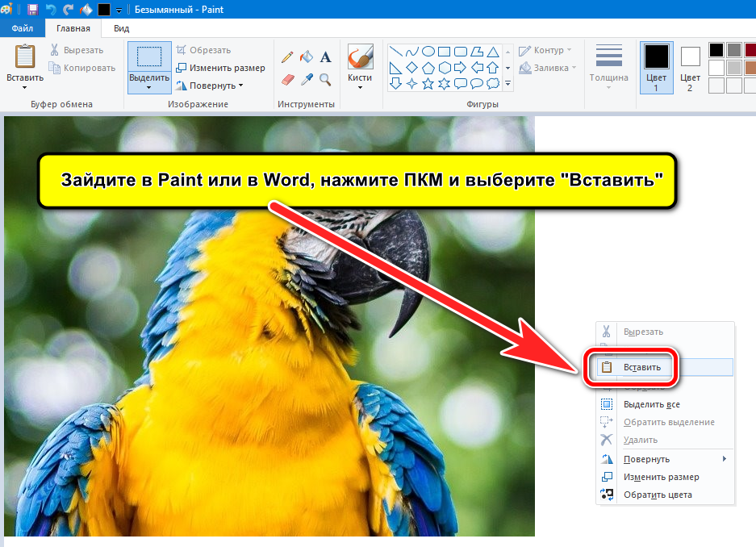Screen dimensions: 756x547
Task: Expand the Вставить paste dropdown arrow
Action: coord(25,86)
